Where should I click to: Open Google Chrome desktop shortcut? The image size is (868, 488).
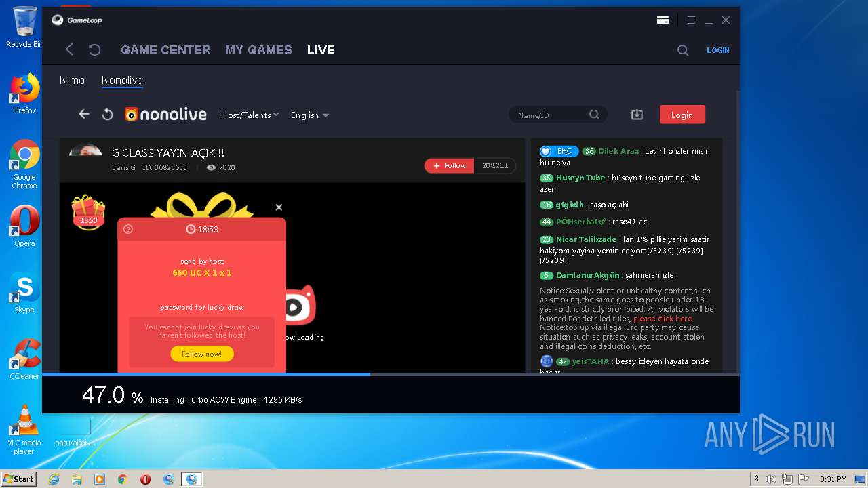(24, 165)
